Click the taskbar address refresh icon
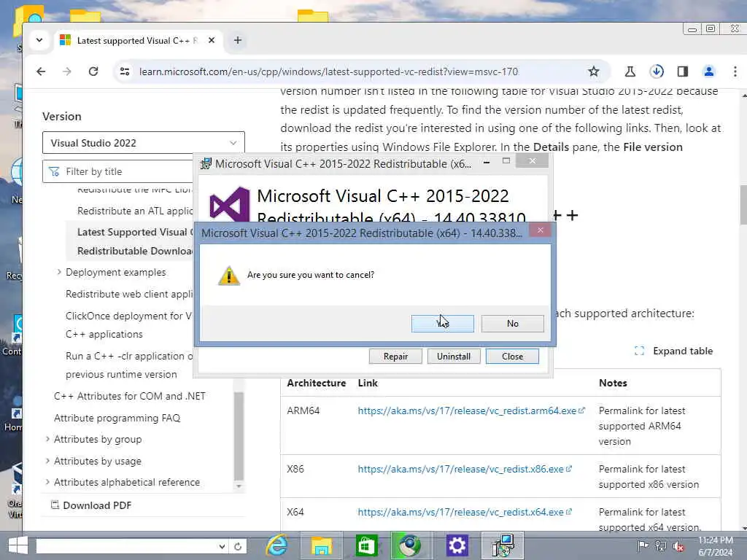Screen dimensions: 747x560 tap(238, 546)
